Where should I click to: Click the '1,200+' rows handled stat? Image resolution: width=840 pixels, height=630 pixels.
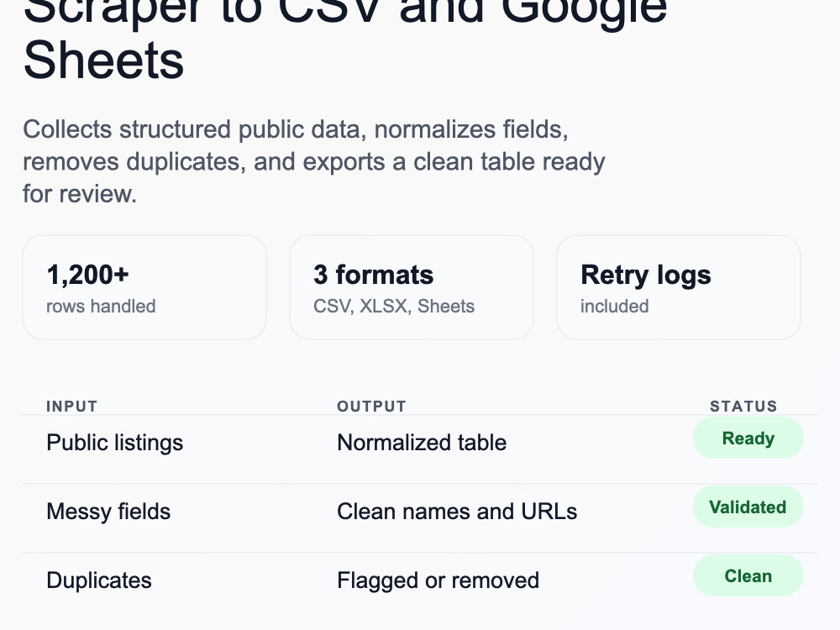pyautogui.click(x=88, y=275)
